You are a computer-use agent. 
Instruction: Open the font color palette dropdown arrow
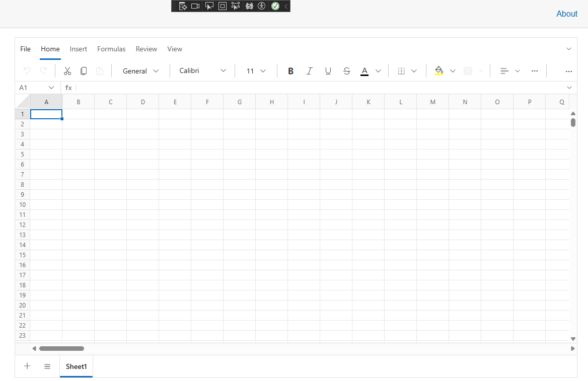379,71
